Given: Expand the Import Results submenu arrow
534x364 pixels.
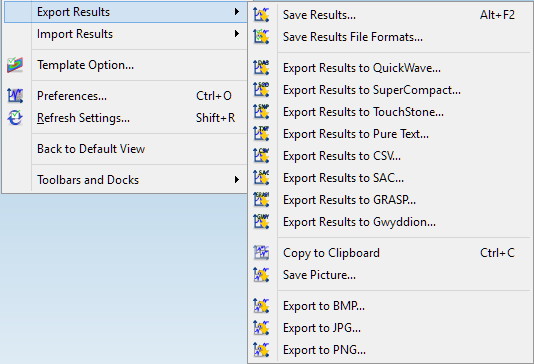Looking at the screenshot, I should coord(237,34).
